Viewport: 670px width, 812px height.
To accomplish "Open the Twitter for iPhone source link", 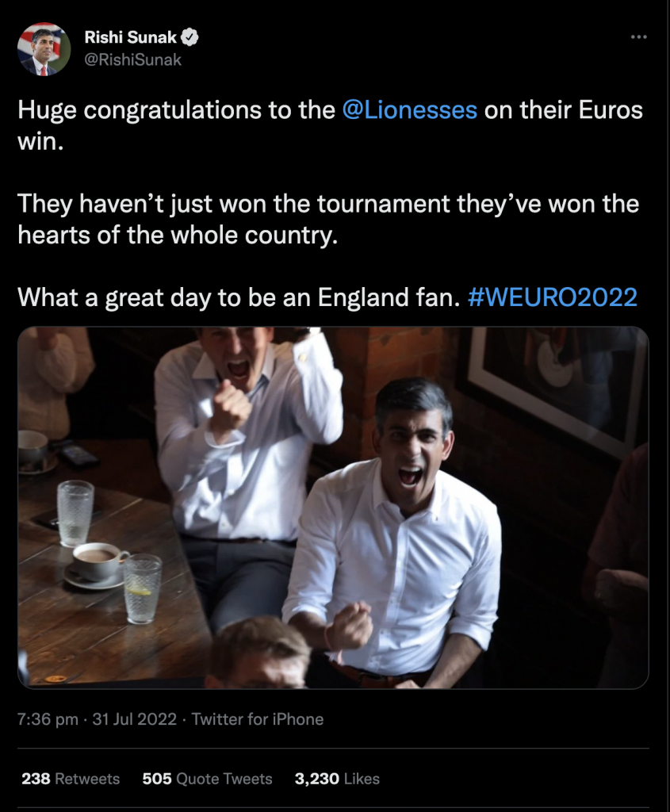I will [x=258, y=718].
